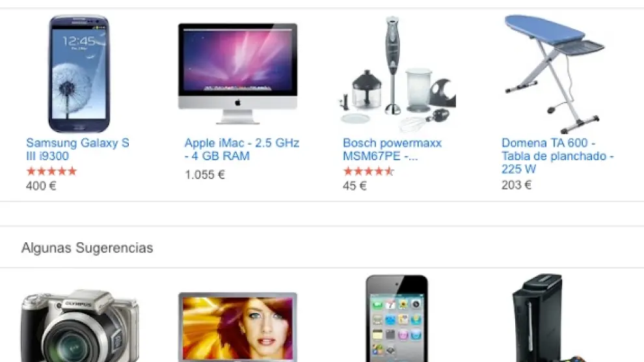Open the Apple iMac product image

coord(237,73)
